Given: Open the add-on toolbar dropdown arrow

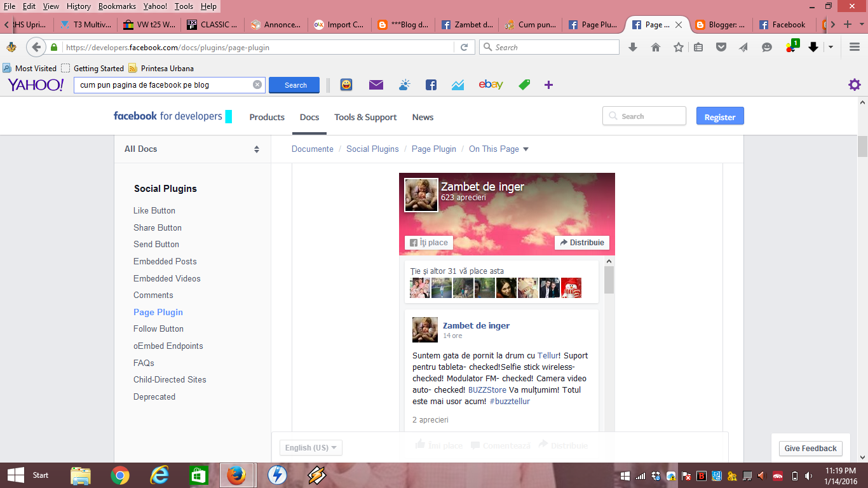Looking at the screenshot, I should 831,47.
